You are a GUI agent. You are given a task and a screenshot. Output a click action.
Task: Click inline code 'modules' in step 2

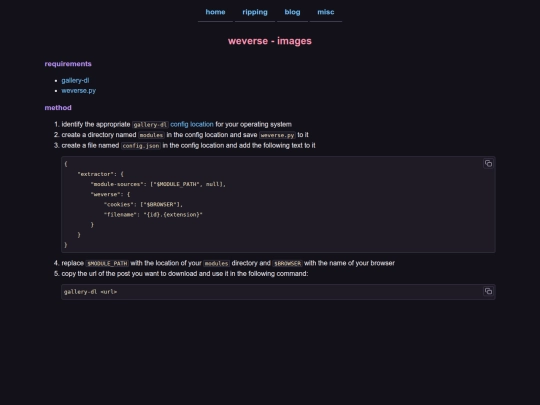pyautogui.click(x=151, y=135)
